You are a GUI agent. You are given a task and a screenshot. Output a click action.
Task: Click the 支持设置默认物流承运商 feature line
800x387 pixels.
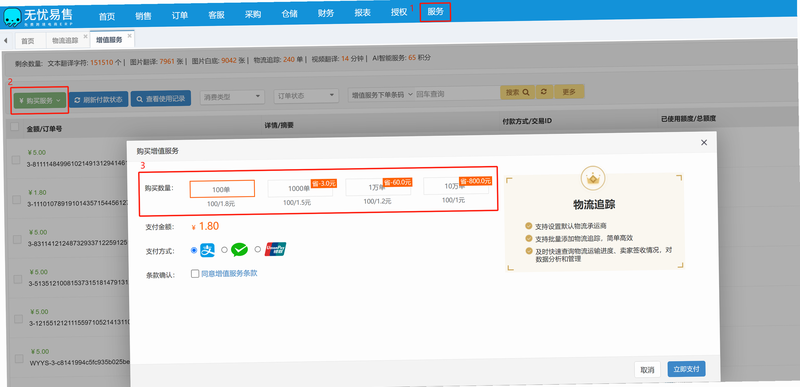pos(570,225)
